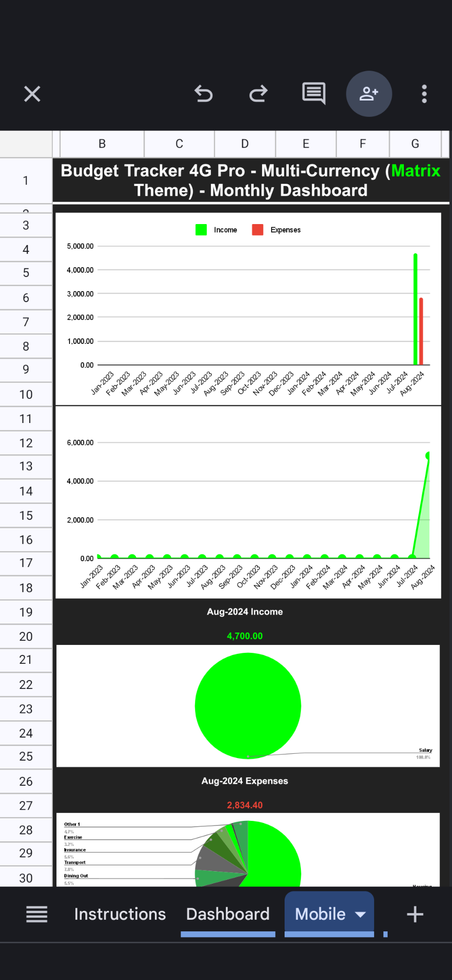Tap the 4,700.00 income total cell
Screen dimensions: 452x980
245,636
